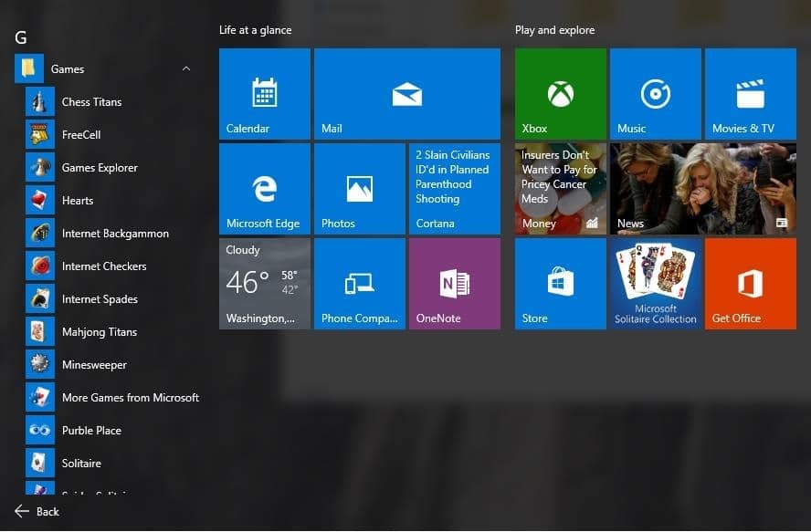Click the Get Office tile
The width and height of the screenshot is (811, 532).
click(x=750, y=284)
